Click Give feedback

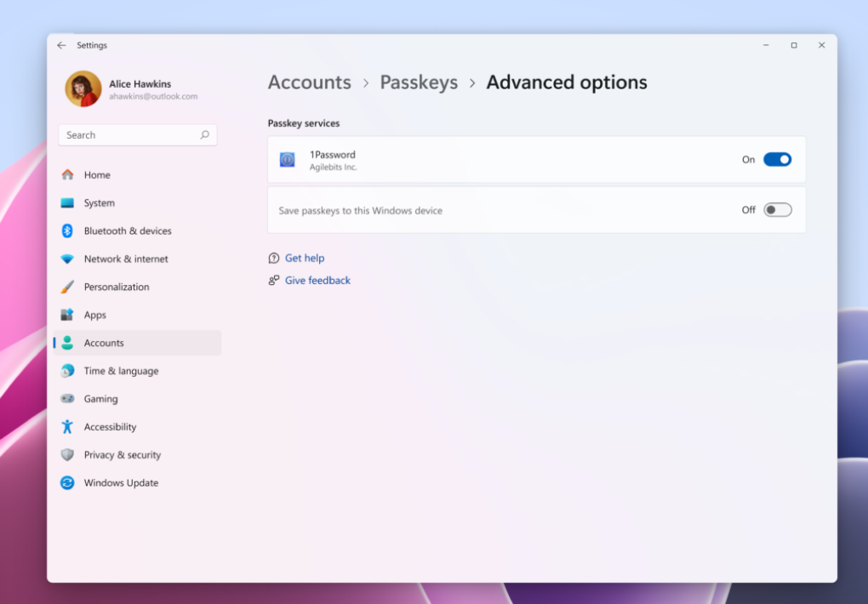click(x=317, y=280)
